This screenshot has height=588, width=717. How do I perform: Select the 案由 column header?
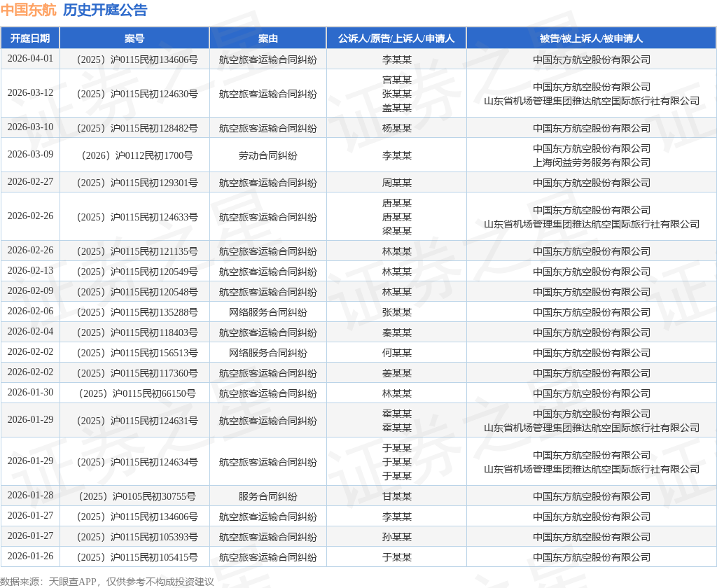(267, 38)
